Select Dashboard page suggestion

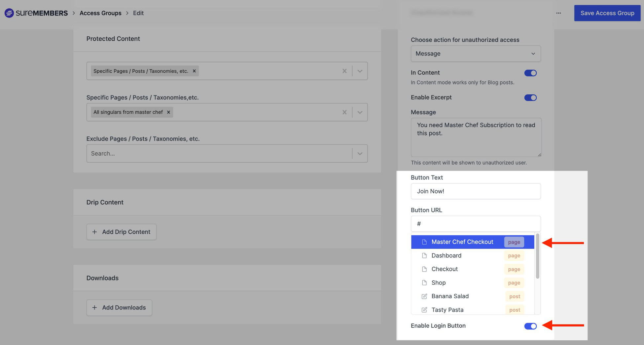[473, 255]
